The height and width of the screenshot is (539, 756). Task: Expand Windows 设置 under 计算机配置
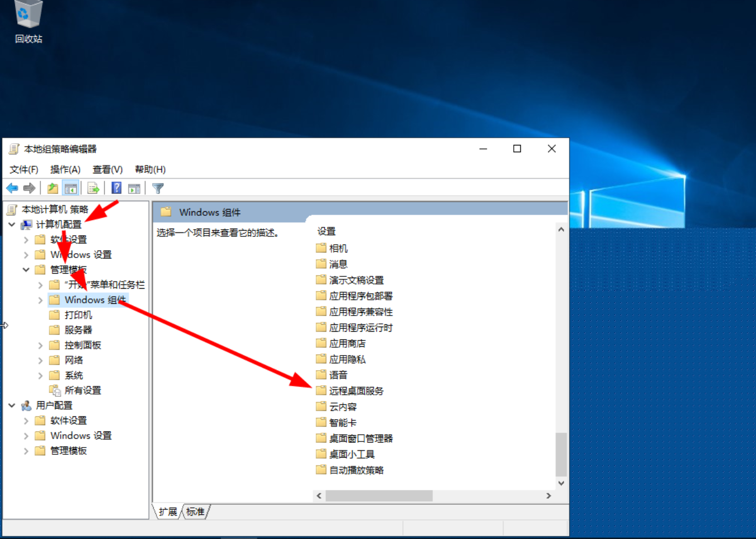click(x=26, y=255)
